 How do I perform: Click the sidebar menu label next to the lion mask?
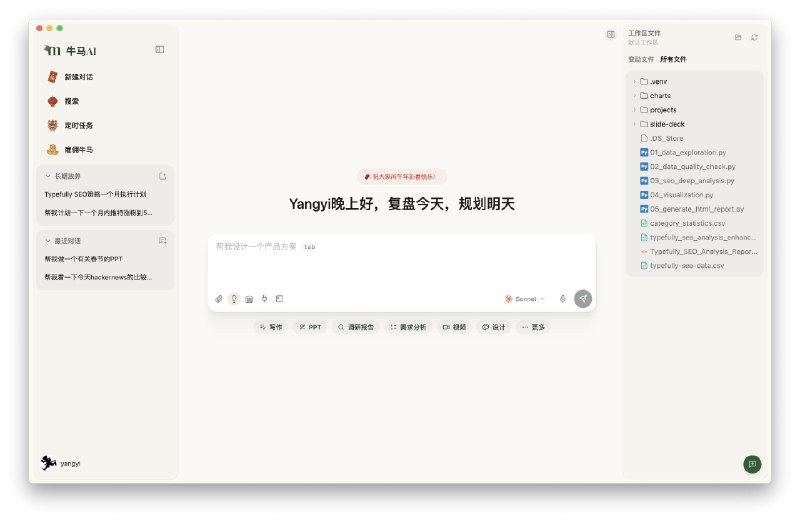[x=79, y=125]
